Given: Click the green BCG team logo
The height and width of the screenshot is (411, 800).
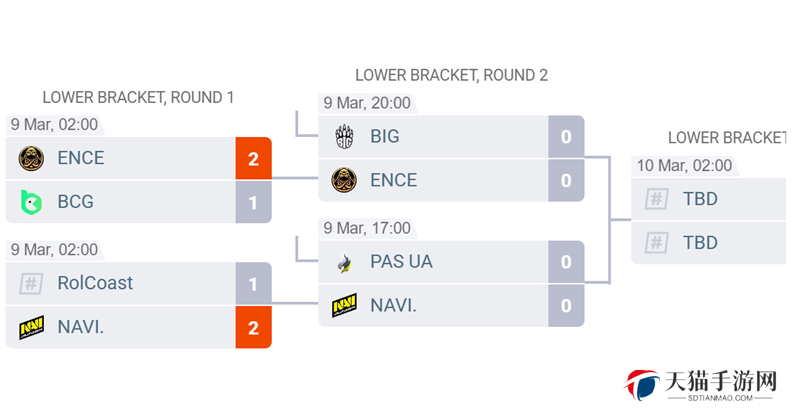Looking at the screenshot, I should tap(31, 202).
